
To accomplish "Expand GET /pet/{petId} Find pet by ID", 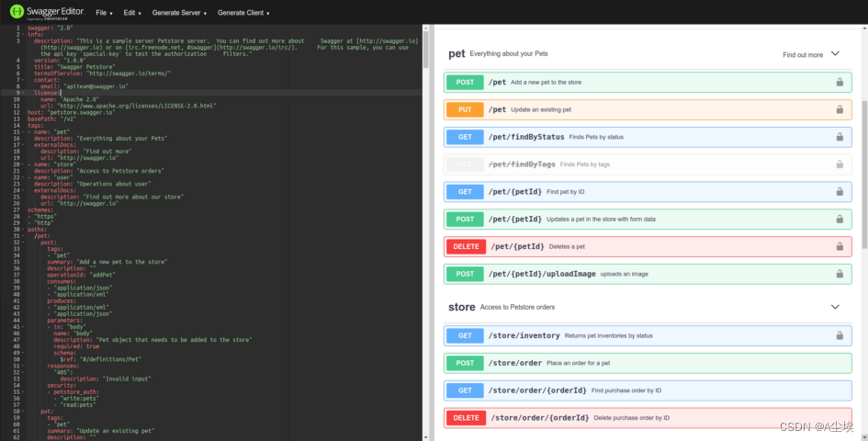I will (x=648, y=192).
